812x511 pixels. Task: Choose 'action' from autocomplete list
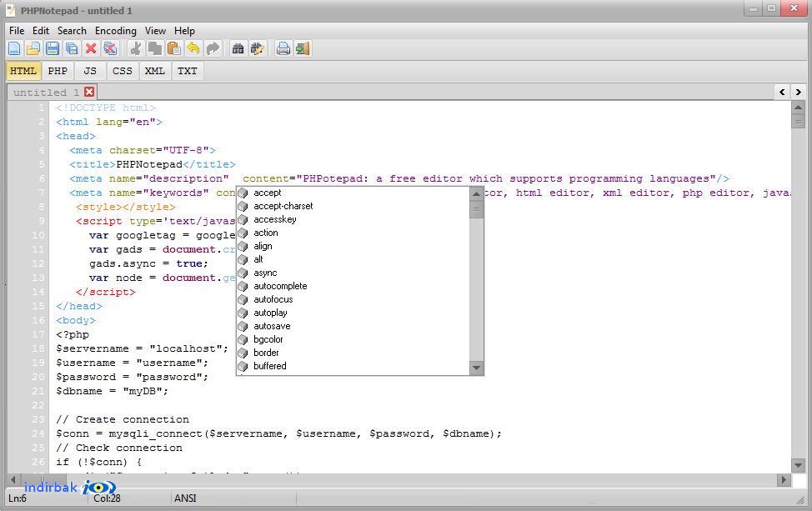[x=353, y=233]
